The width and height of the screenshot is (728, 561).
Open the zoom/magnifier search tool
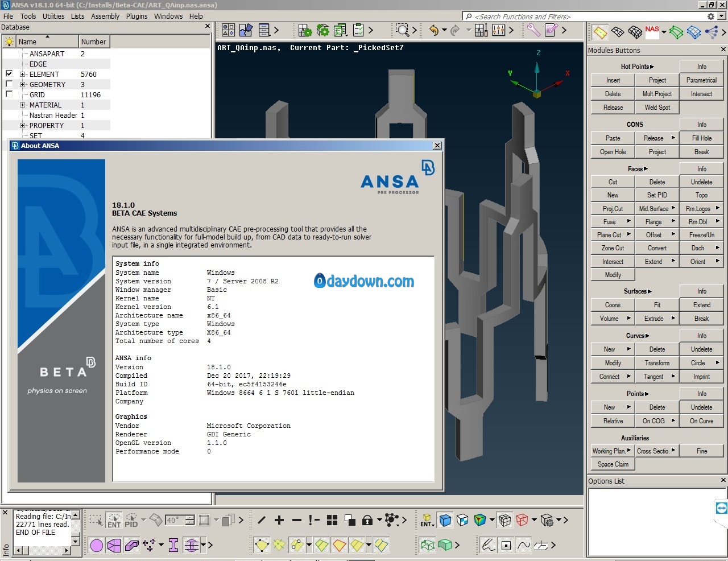[x=402, y=30]
